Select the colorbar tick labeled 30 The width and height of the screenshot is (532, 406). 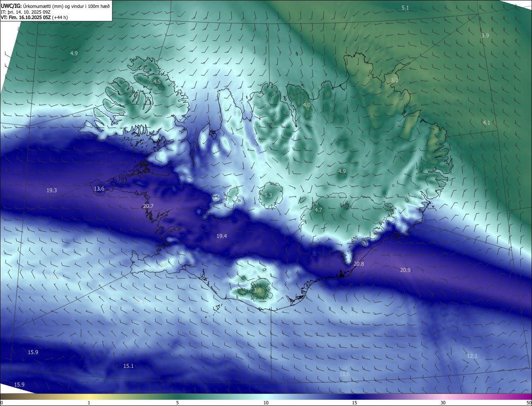point(443,403)
